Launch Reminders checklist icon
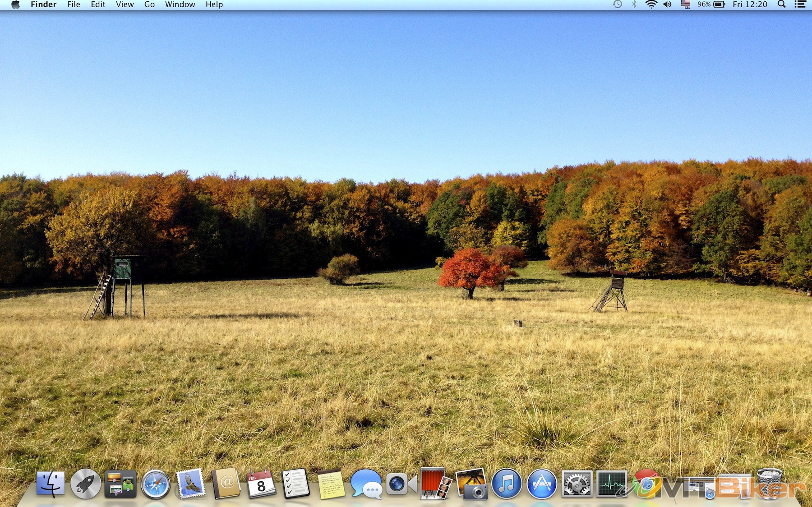The height and width of the screenshot is (507, 812). [x=295, y=484]
